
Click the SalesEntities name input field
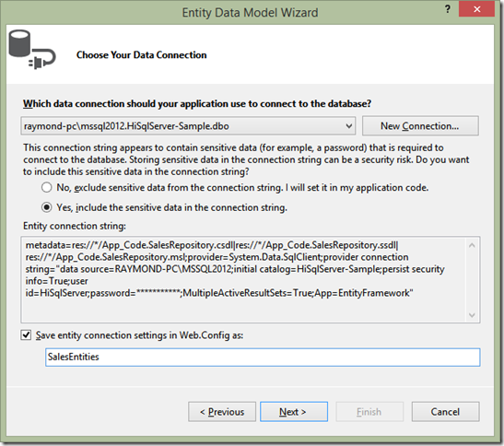pyautogui.click(x=263, y=357)
